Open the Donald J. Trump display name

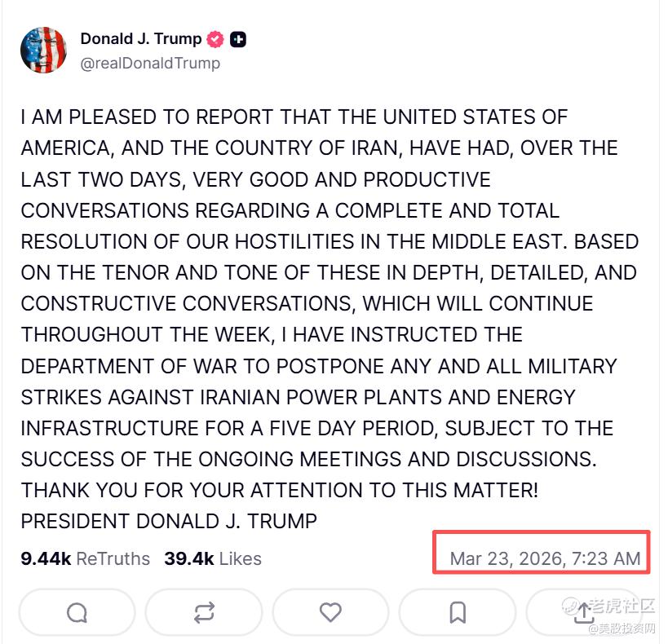(140, 38)
